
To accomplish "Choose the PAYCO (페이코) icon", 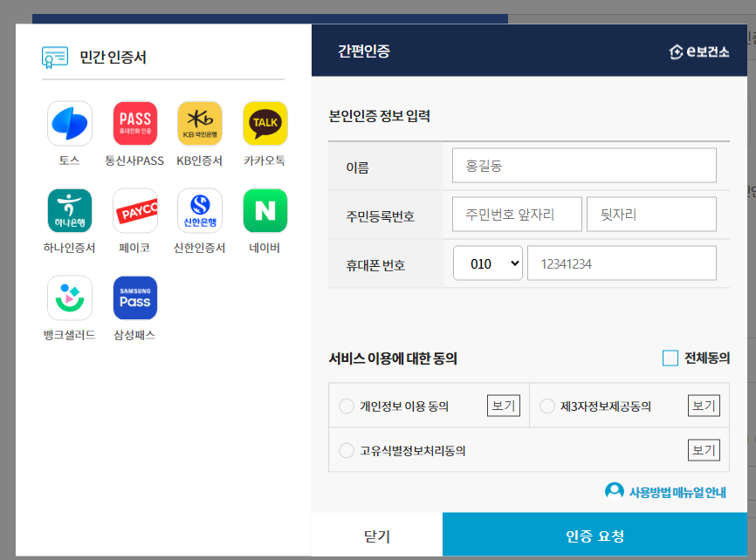I will (135, 210).
